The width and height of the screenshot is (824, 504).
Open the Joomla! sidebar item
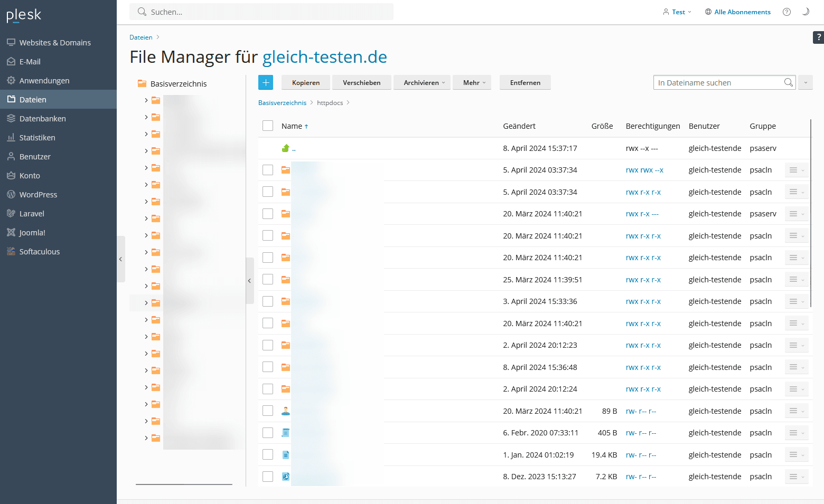click(x=32, y=233)
